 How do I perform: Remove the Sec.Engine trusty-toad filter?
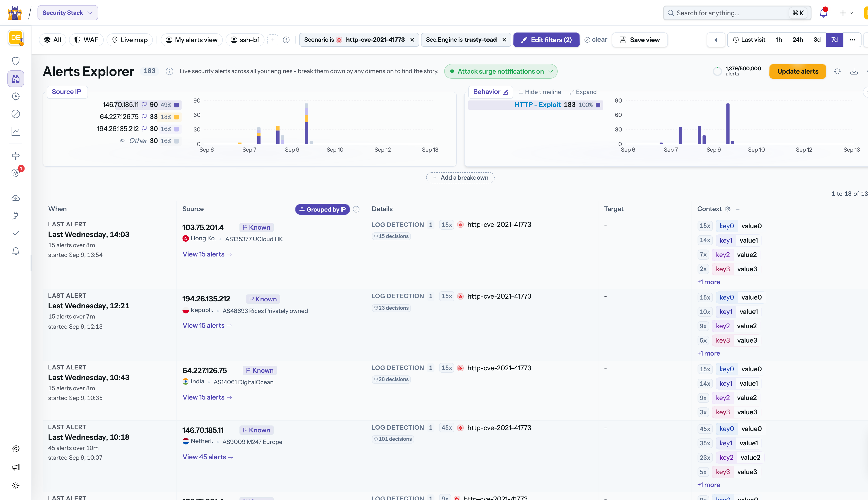(504, 40)
